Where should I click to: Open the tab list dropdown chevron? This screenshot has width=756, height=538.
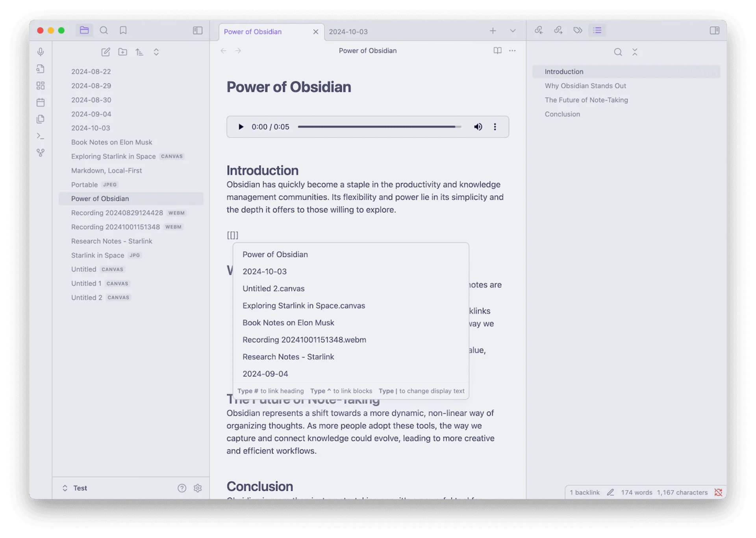pyautogui.click(x=513, y=31)
